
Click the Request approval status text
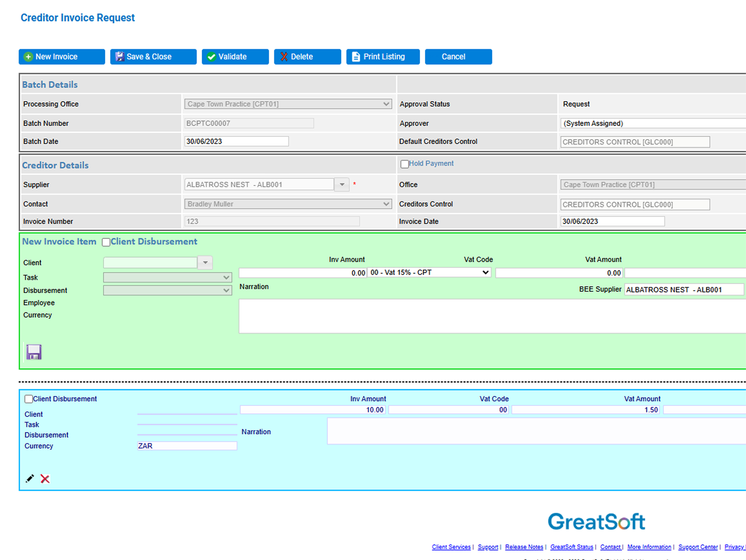click(x=576, y=104)
